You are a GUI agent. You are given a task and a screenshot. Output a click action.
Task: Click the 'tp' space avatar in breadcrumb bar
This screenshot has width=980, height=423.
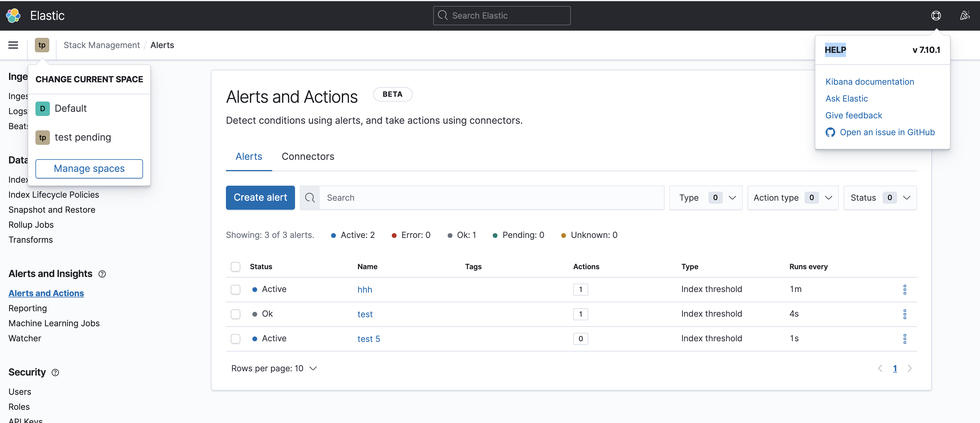point(42,45)
